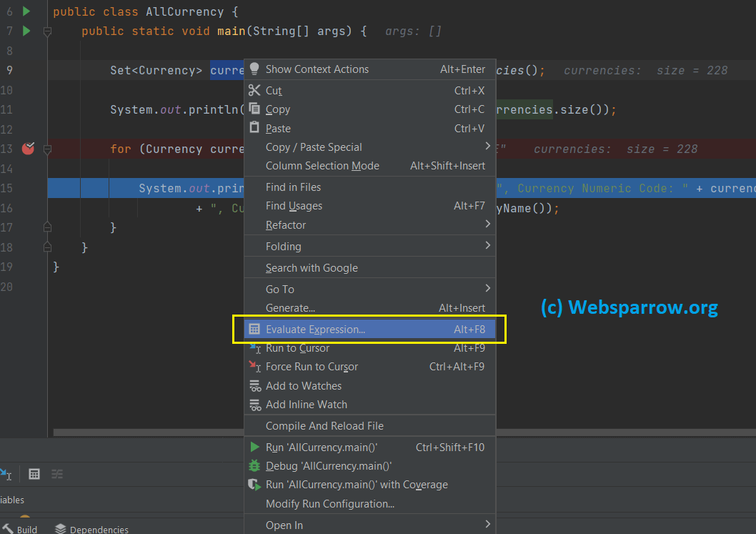Toggle code folding marker at line 17
756x534 pixels.
[46, 227]
